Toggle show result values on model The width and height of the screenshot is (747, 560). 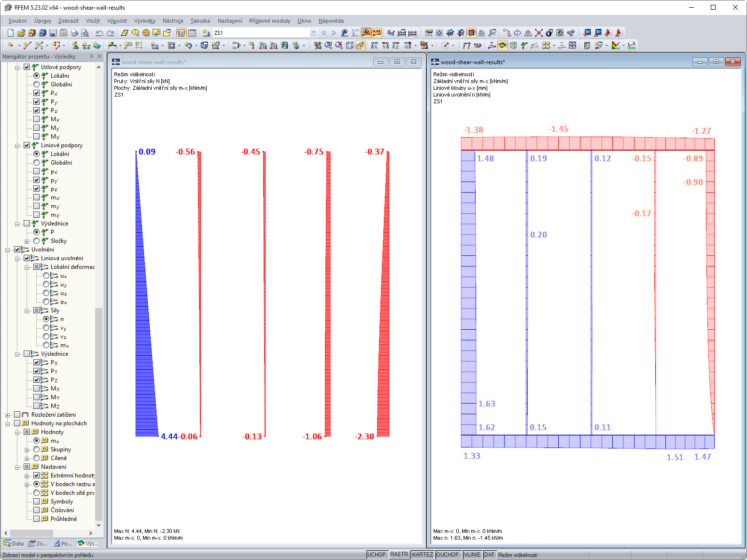[376, 33]
